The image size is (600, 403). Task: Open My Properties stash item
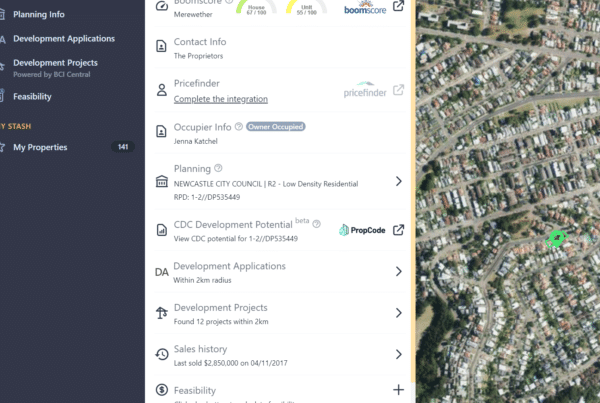(x=40, y=147)
